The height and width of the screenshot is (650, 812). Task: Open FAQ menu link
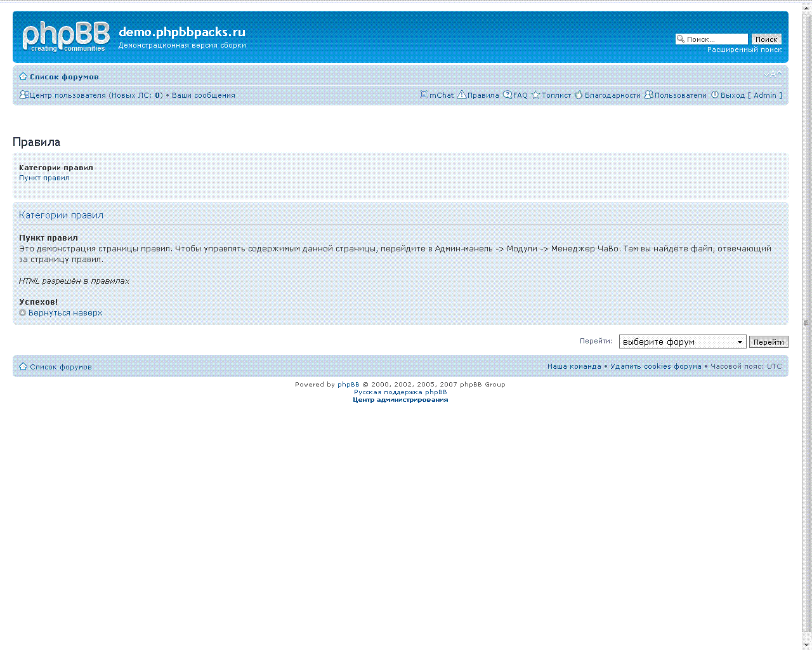520,95
